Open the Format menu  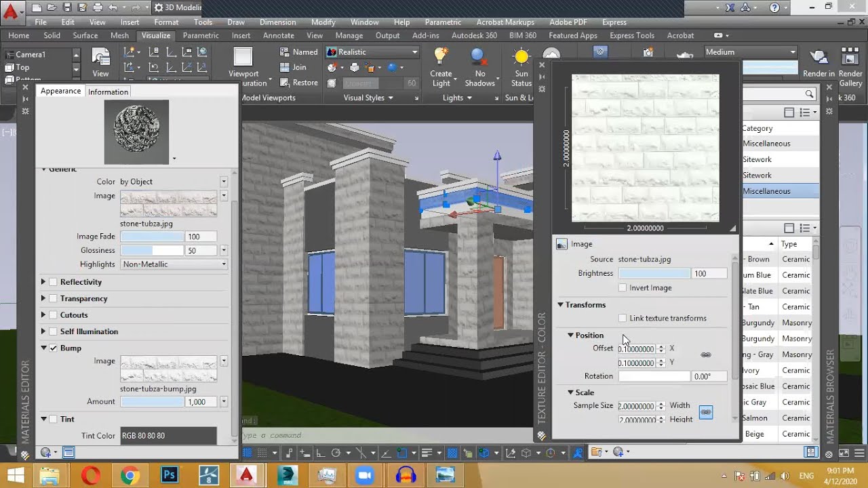(166, 22)
